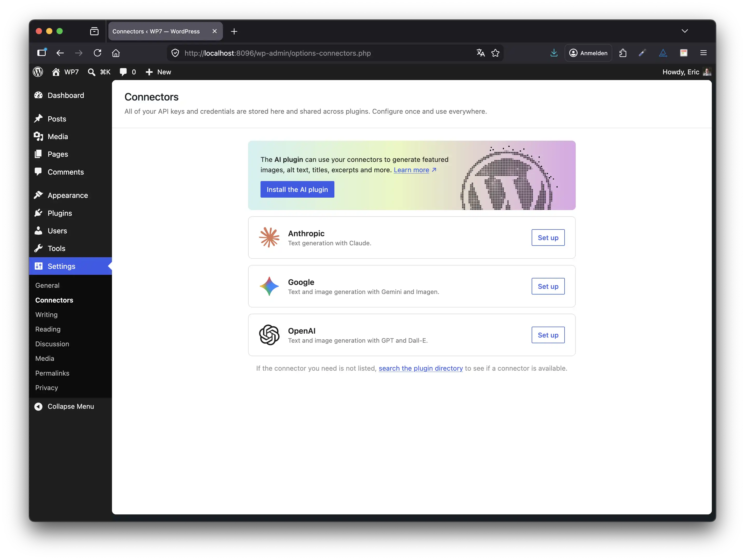Toggle the browser sidebar icon
The image size is (745, 560).
tap(41, 53)
